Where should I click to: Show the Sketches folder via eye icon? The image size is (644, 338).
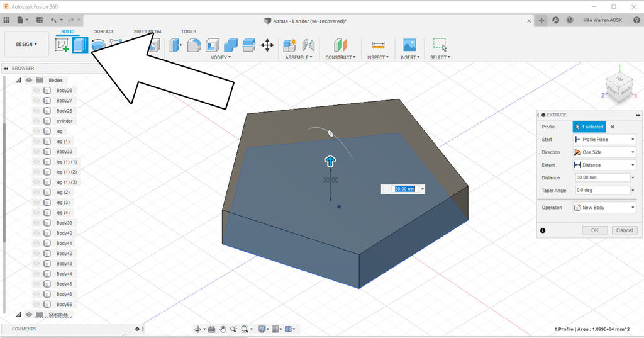(29, 314)
